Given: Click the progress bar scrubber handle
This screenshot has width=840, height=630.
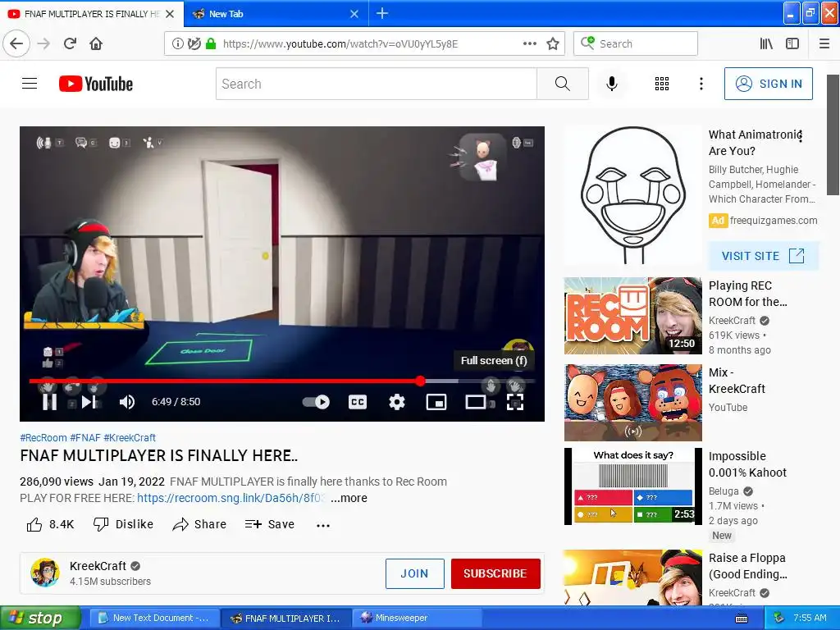Looking at the screenshot, I should point(421,381).
